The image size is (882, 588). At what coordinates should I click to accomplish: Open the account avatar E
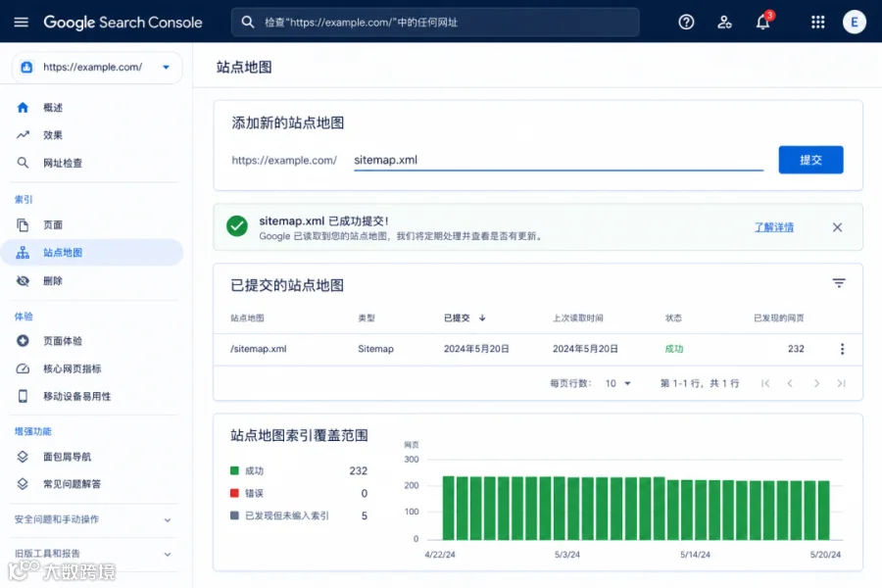click(x=854, y=22)
